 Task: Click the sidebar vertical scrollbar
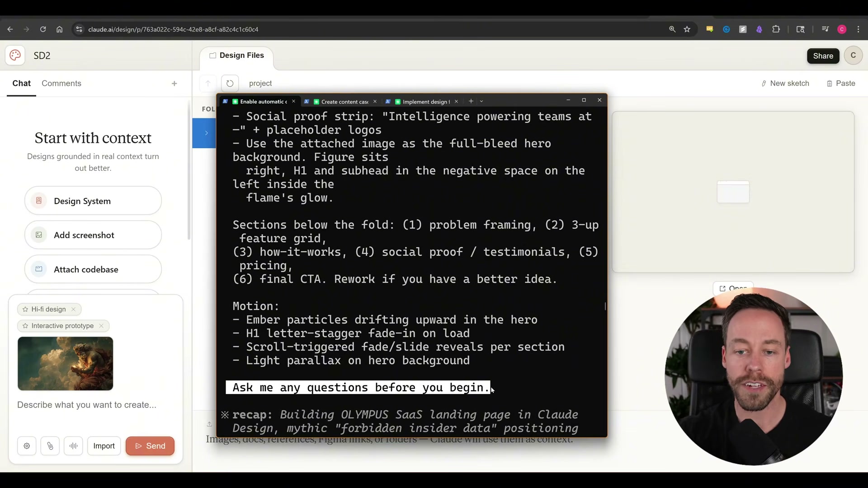pyautogui.click(x=189, y=170)
